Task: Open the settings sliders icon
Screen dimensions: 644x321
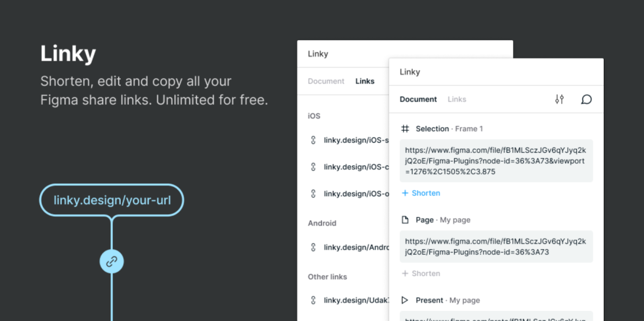Action: pos(559,99)
